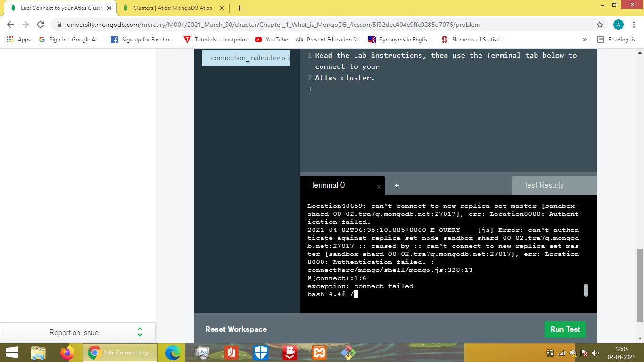Open the YouTube bookmark
The height and width of the screenshot is (362, 644).
[x=272, y=40]
